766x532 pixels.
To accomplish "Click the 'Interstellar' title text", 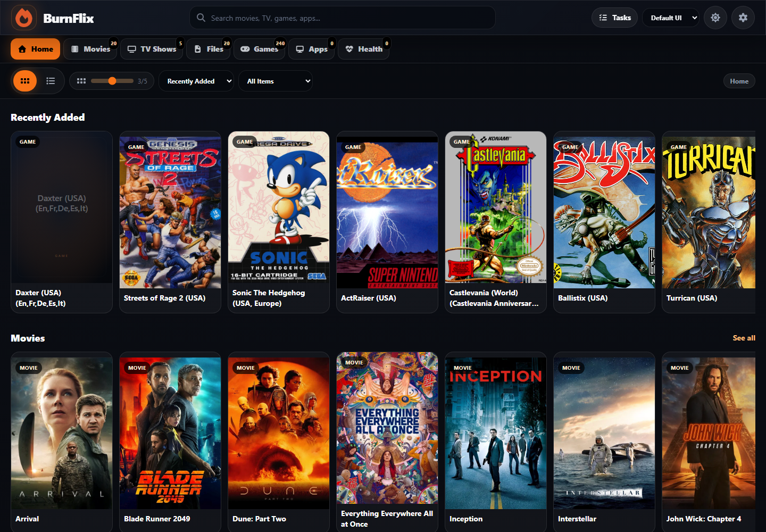I will tap(577, 519).
